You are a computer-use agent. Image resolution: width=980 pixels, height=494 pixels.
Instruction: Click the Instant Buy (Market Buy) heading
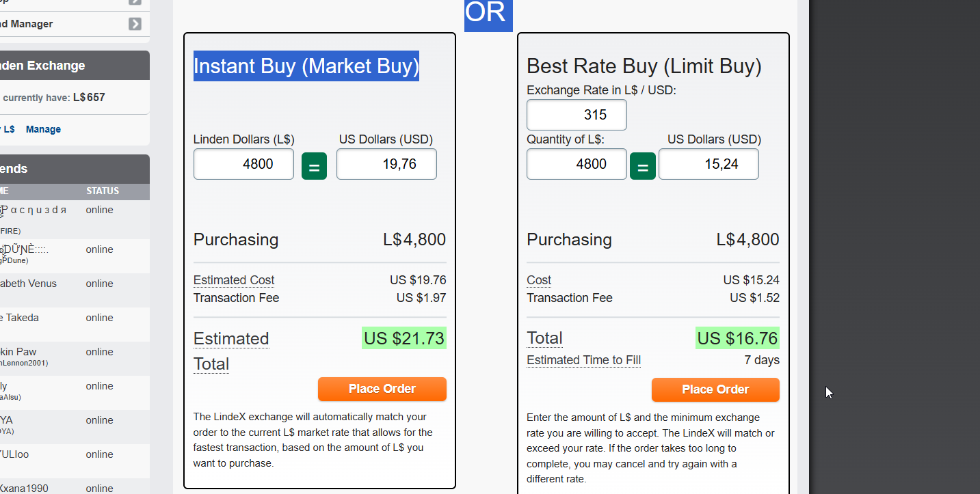click(306, 66)
